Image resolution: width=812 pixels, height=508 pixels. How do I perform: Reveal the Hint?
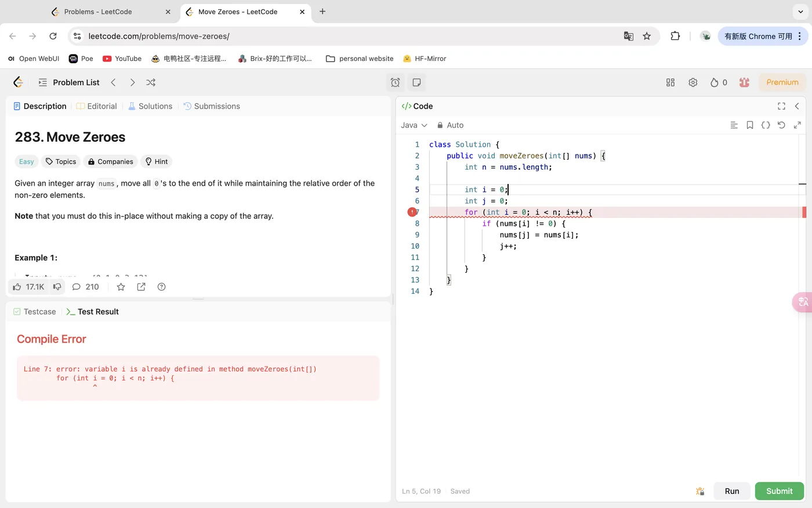point(157,161)
